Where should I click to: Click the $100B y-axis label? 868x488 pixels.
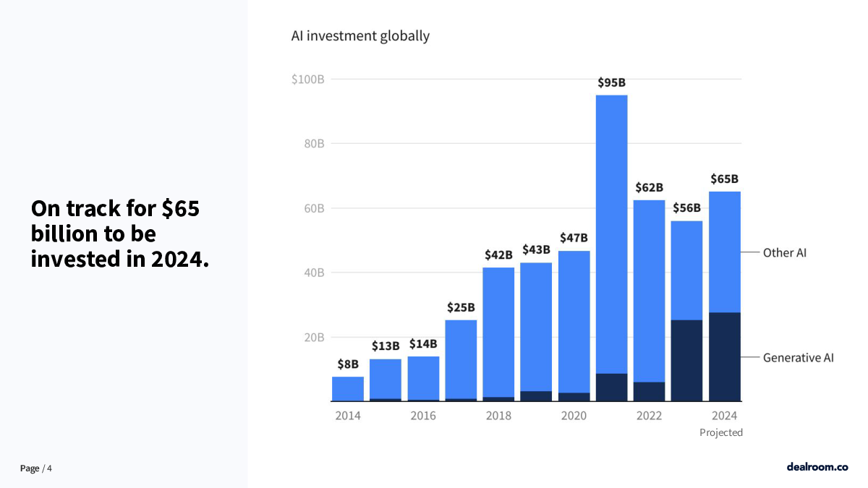(x=307, y=79)
